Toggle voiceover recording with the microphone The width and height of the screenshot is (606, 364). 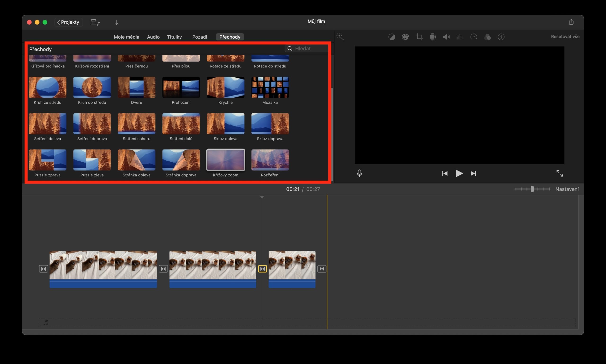click(x=359, y=173)
